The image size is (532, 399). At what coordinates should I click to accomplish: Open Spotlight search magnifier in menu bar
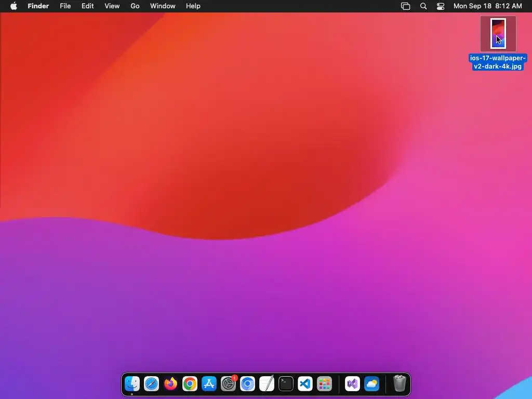423,6
